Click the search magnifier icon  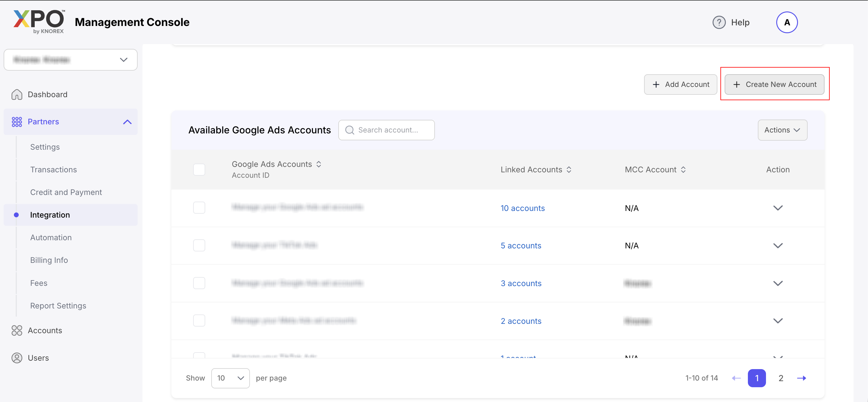point(350,130)
